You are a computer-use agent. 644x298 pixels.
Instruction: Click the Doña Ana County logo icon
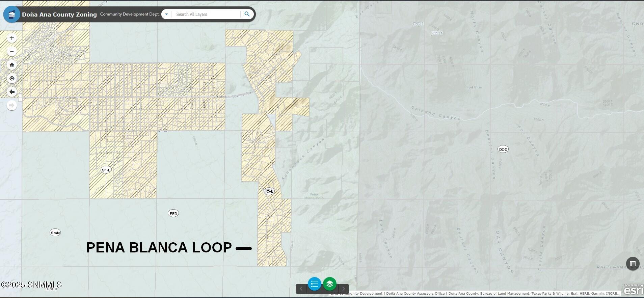point(12,14)
